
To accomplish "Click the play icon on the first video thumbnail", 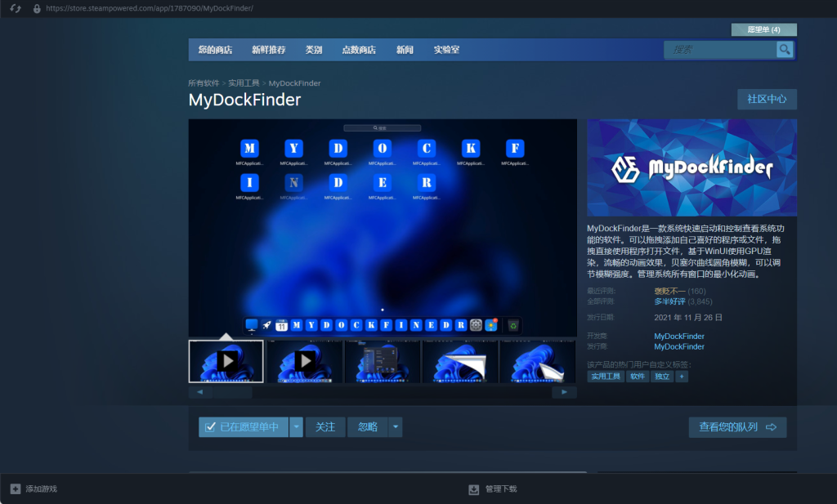I will click(226, 359).
